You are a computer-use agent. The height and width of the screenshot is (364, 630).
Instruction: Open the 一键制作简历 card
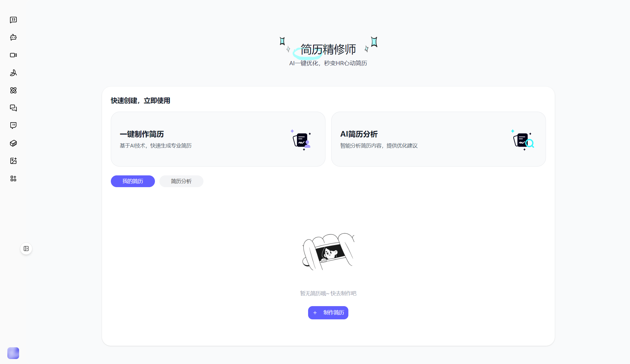(218, 139)
